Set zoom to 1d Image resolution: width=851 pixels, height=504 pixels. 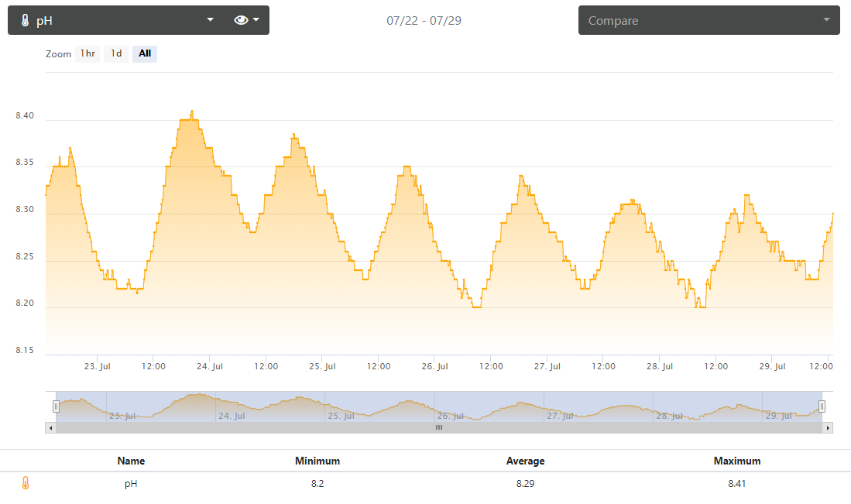coord(116,53)
